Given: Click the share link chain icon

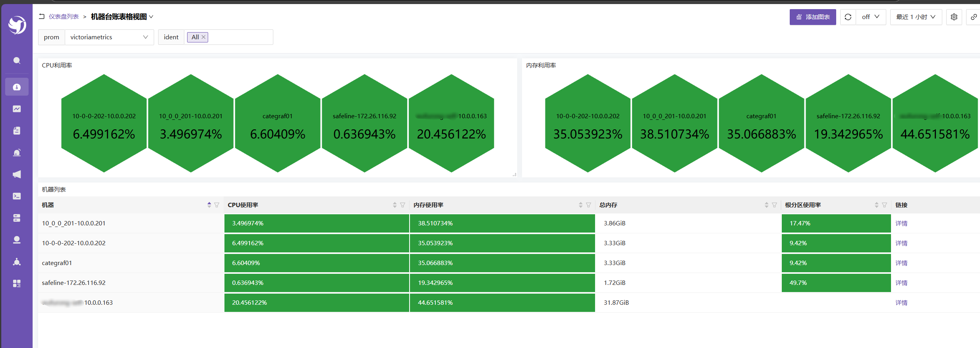Looking at the screenshot, I should [974, 17].
